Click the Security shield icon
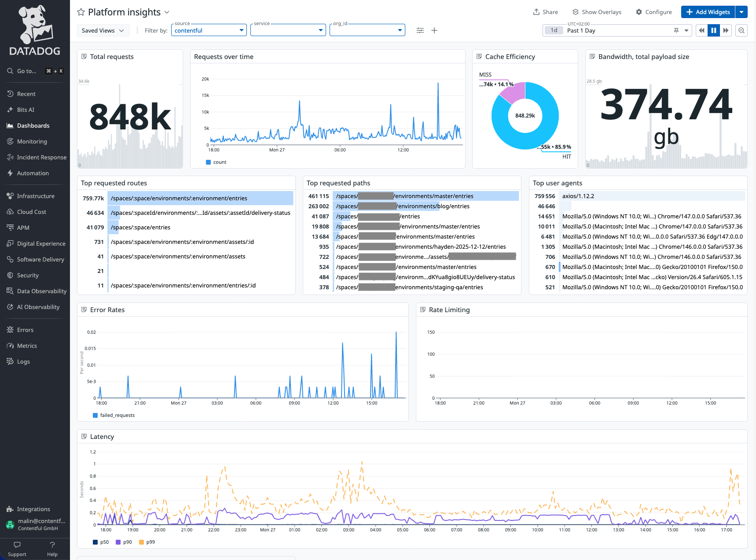Viewport: 756px width, 560px height. (10, 275)
